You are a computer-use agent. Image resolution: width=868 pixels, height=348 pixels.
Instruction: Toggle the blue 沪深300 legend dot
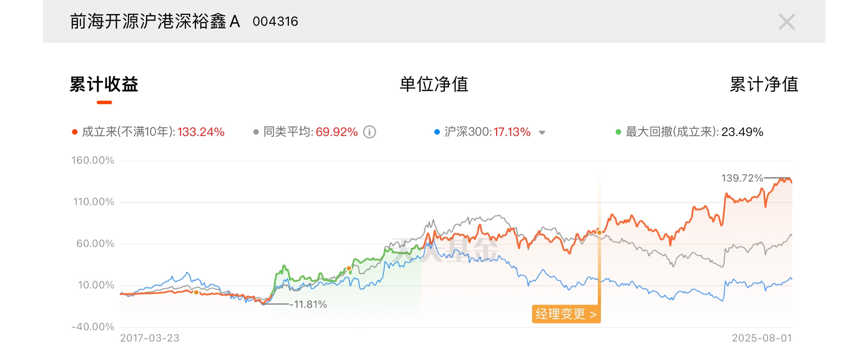coord(437,132)
